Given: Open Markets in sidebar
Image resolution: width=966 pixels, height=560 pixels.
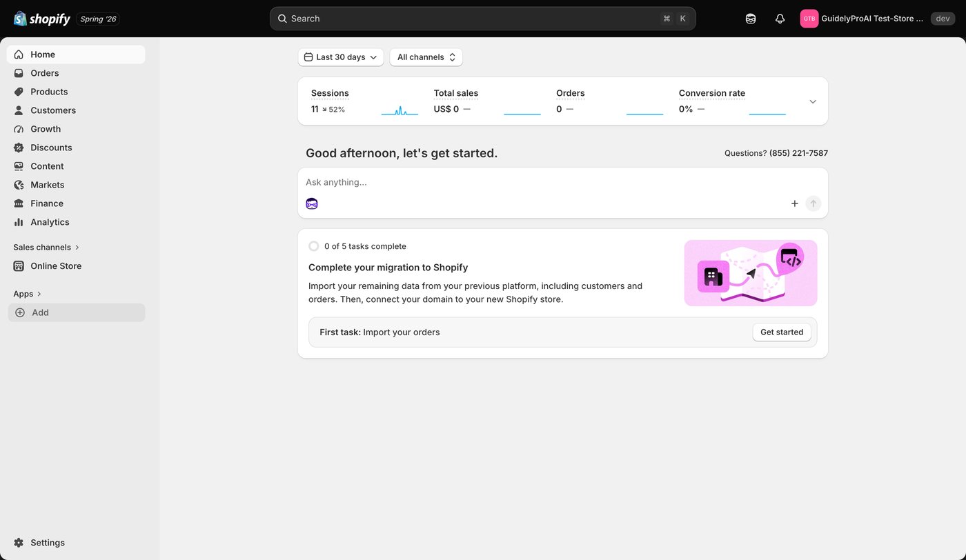Looking at the screenshot, I should point(76,185).
